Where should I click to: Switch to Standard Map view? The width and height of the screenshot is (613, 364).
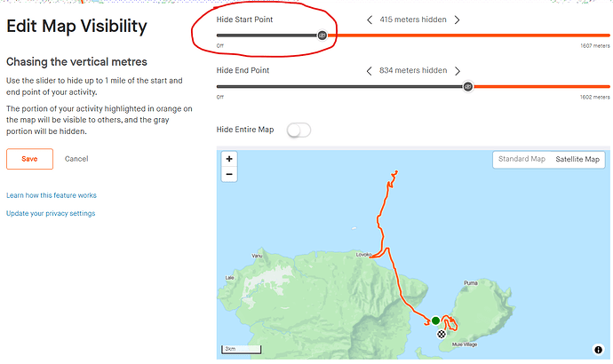pos(521,159)
